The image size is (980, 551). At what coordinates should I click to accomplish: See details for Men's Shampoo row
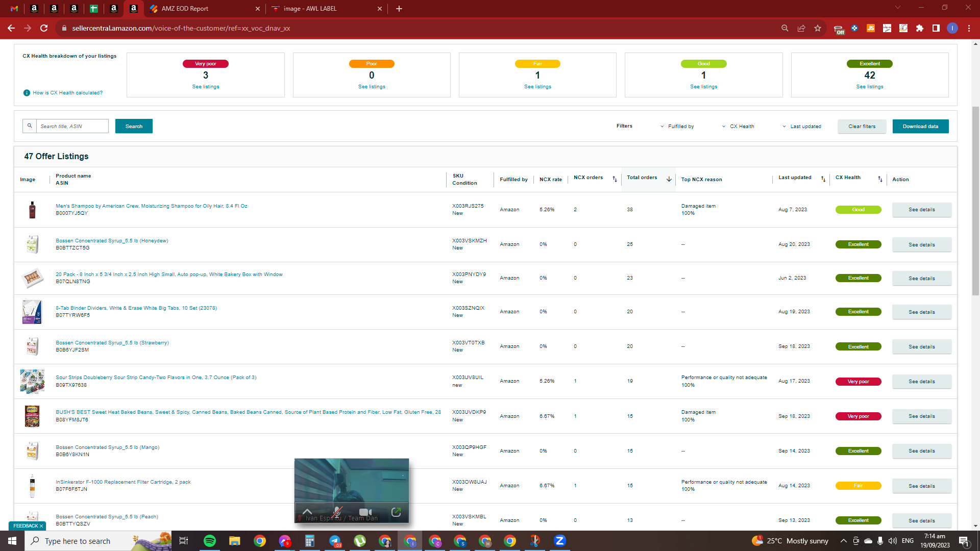coord(921,210)
